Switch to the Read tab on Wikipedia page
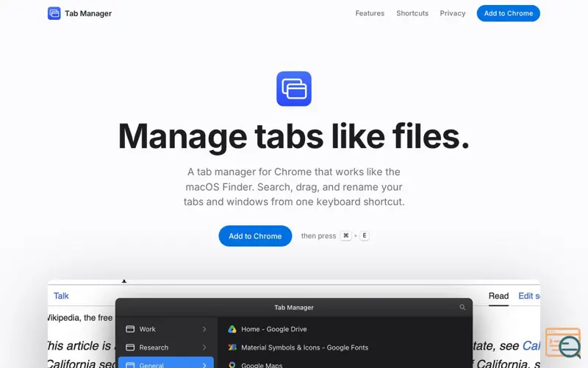 [498, 296]
